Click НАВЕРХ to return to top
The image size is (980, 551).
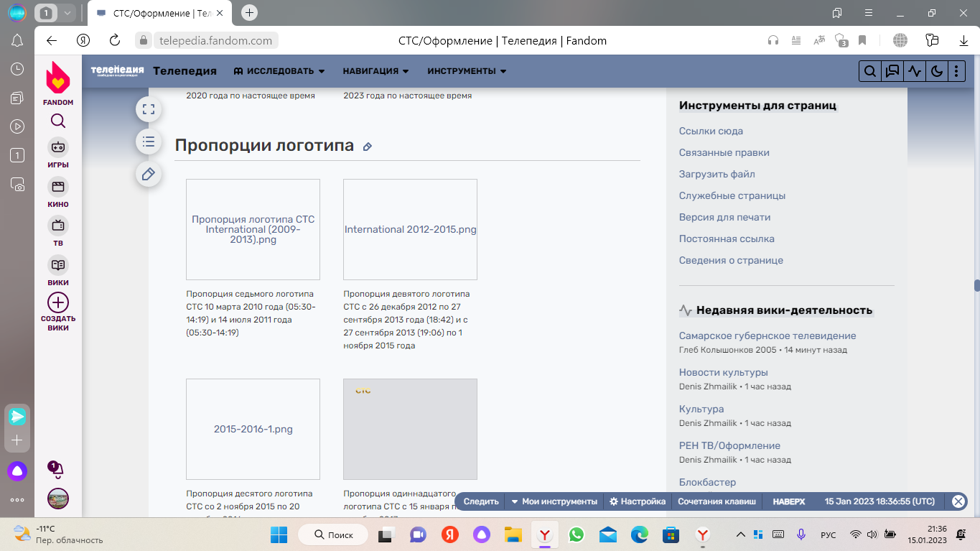pos(788,501)
